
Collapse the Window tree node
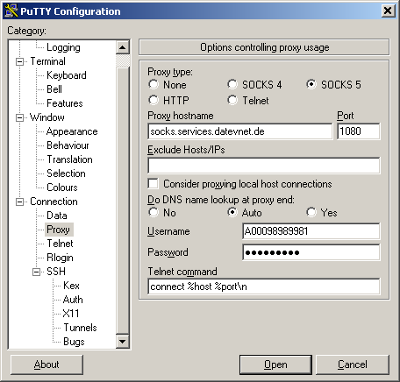coord(20,117)
